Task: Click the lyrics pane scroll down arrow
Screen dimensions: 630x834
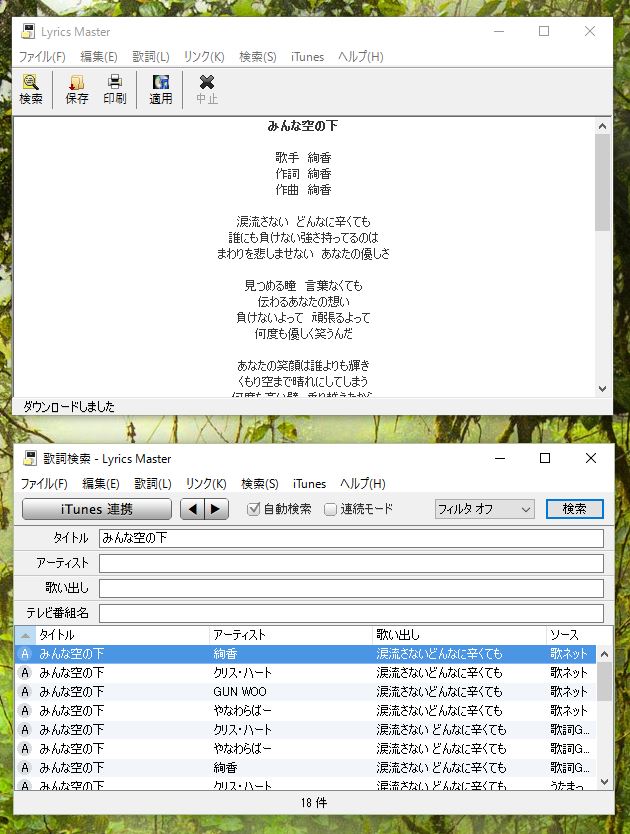Action: point(602,389)
